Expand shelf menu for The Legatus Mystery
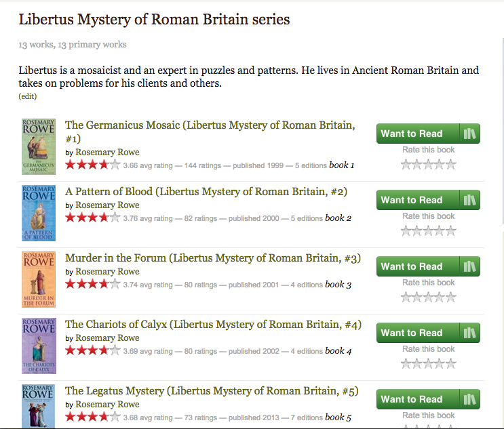This screenshot has width=504, height=429. click(469, 399)
